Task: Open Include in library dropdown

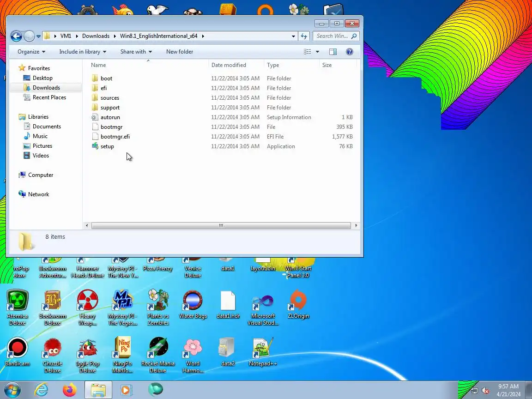Action: click(x=83, y=52)
